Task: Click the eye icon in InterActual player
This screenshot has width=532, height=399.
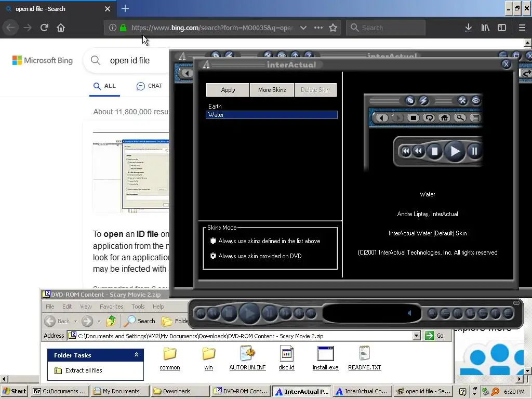Action: [x=282, y=55]
